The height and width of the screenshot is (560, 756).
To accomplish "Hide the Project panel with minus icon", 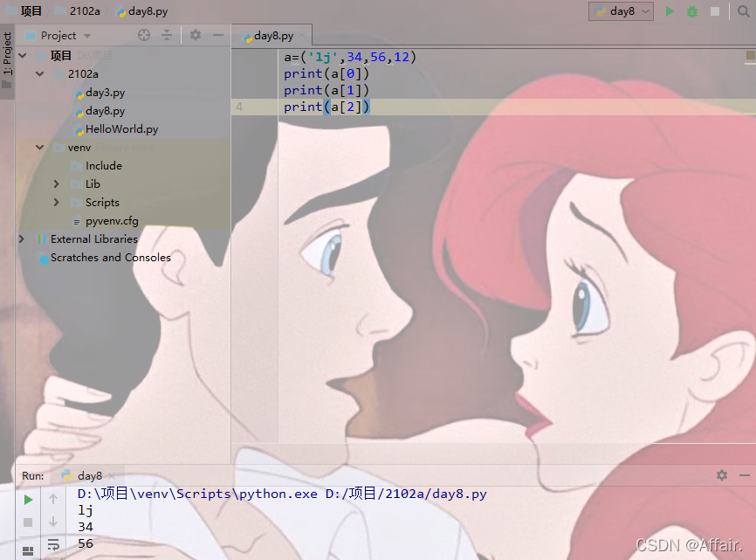I will click(x=218, y=35).
